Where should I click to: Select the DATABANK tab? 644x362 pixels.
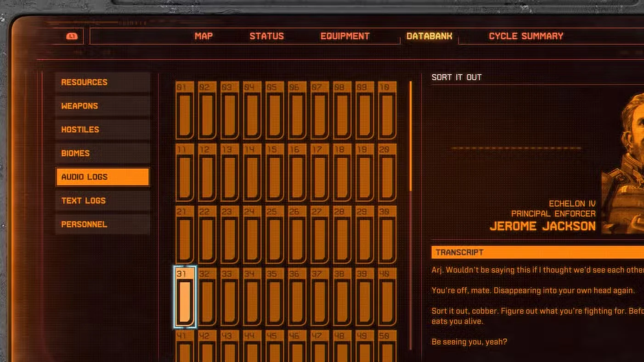429,36
